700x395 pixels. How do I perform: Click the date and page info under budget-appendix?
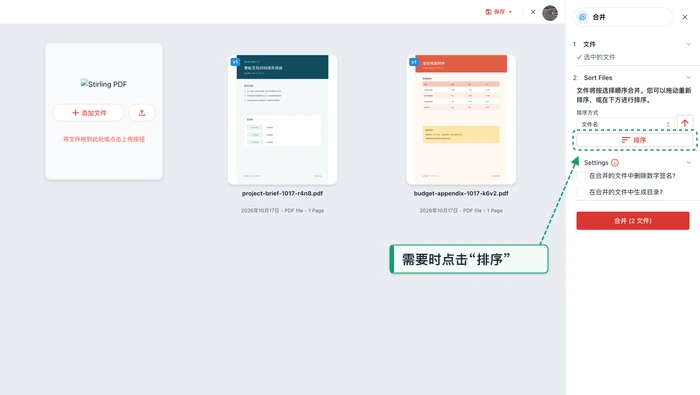[461, 210]
